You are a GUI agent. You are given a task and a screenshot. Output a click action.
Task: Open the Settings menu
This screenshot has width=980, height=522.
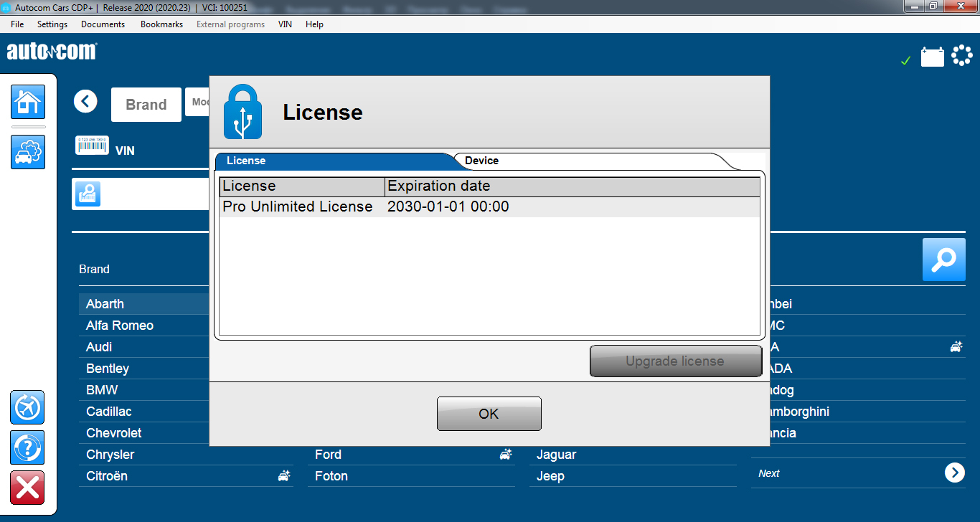click(52, 24)
